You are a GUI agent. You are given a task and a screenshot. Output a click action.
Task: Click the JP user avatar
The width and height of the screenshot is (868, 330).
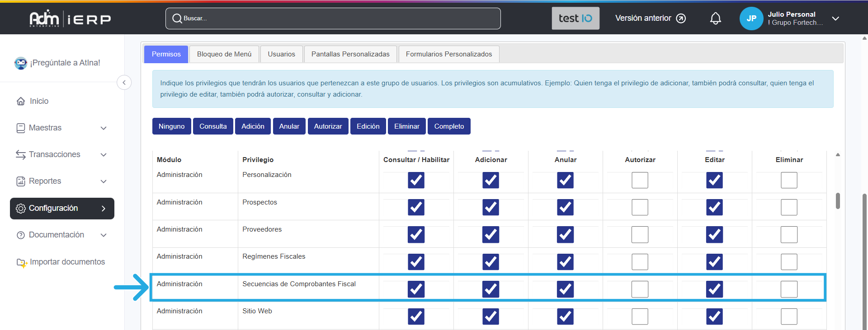point(751,19)
